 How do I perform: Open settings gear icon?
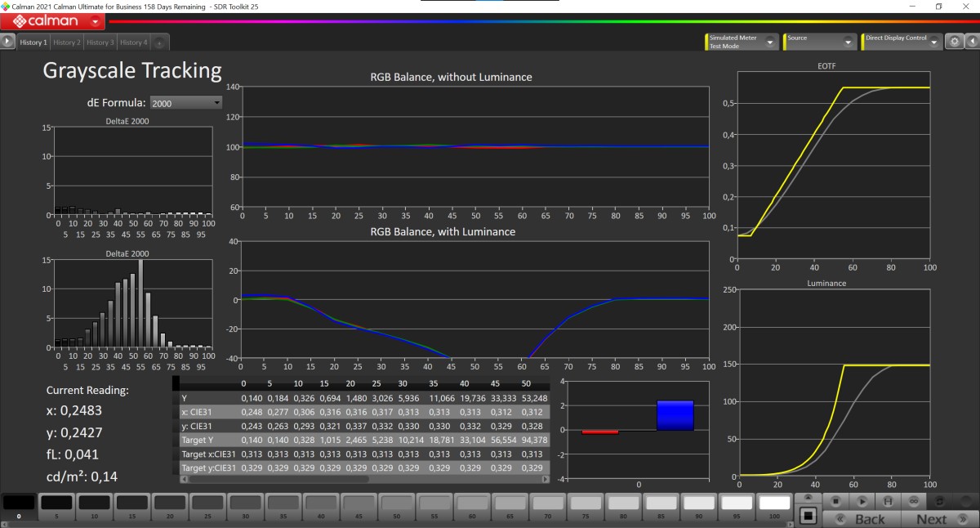pos(954,42)
